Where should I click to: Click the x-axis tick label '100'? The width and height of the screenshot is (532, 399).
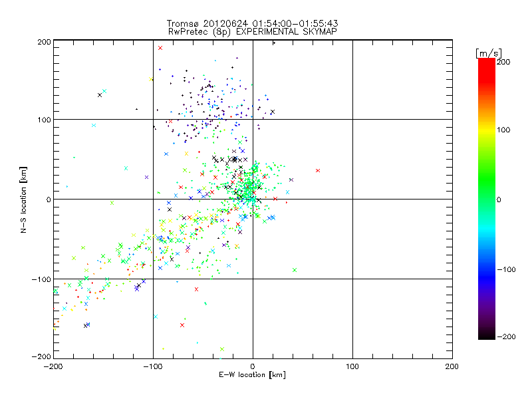352,367
